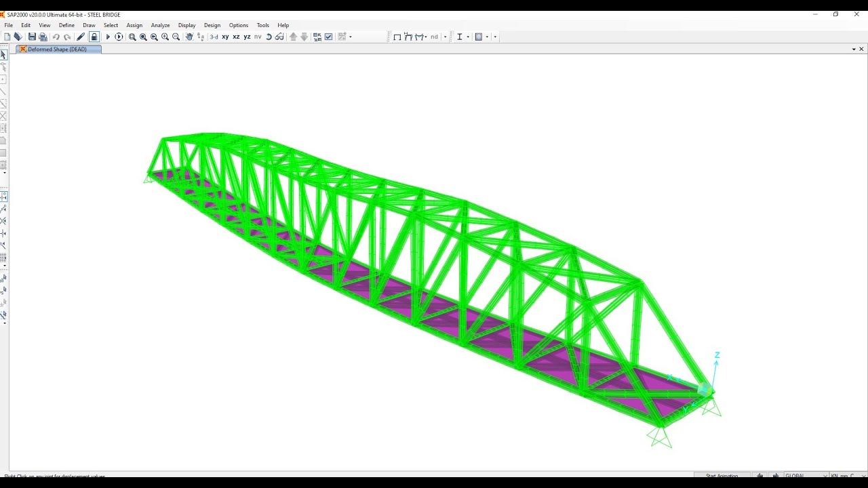868x488 pixels.
Task: Create a new model with New icon
Action: (7, 37)
